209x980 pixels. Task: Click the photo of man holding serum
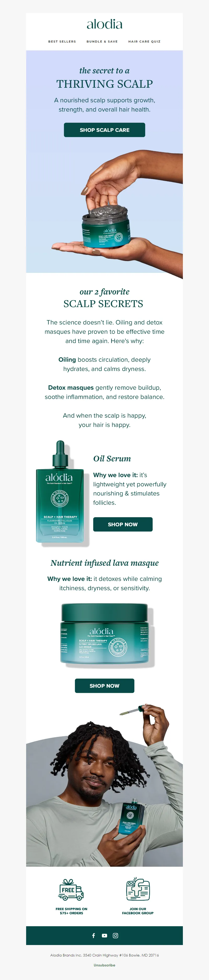point(104,785)
